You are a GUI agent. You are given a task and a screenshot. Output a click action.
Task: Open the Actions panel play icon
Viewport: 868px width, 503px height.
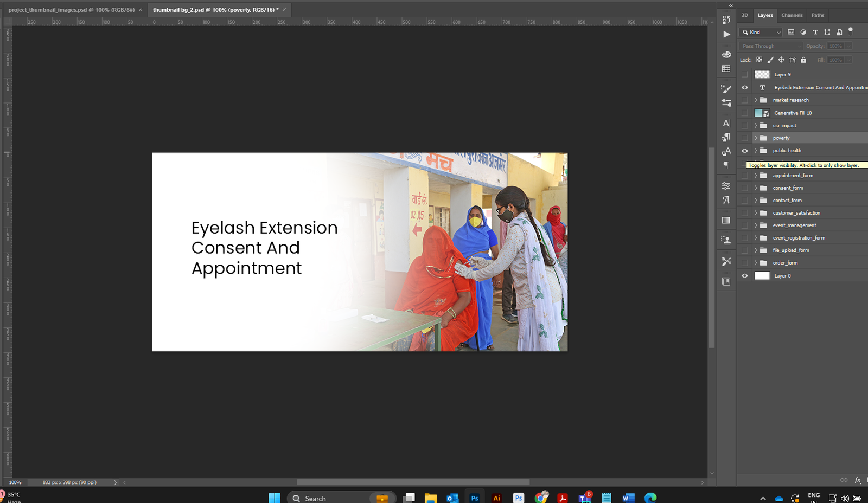coord(726,34)
